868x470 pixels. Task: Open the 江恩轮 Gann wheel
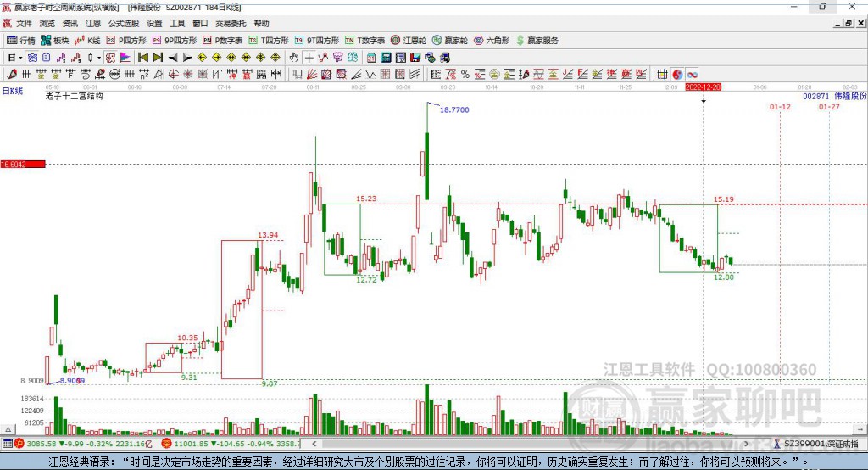(409, 41)
